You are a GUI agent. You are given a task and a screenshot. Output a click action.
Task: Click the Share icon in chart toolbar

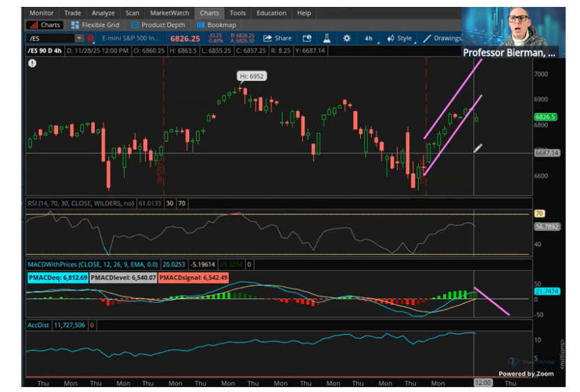(278, 38)
